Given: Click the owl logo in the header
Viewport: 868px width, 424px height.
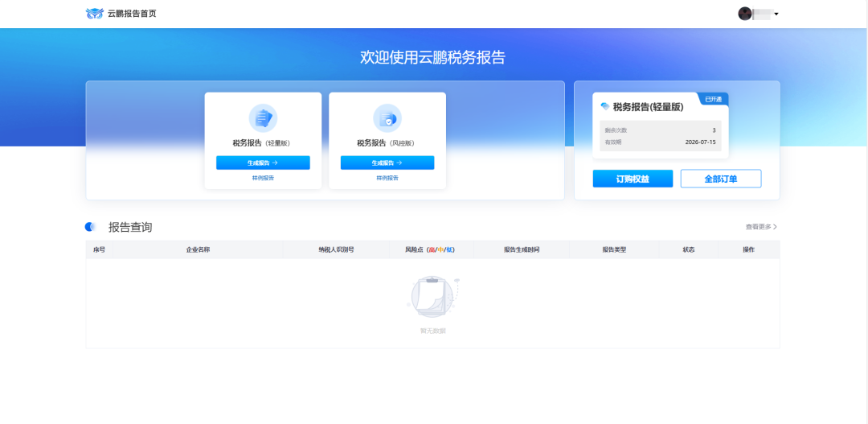Looking at the screenshot, I should tap(95, 14).
